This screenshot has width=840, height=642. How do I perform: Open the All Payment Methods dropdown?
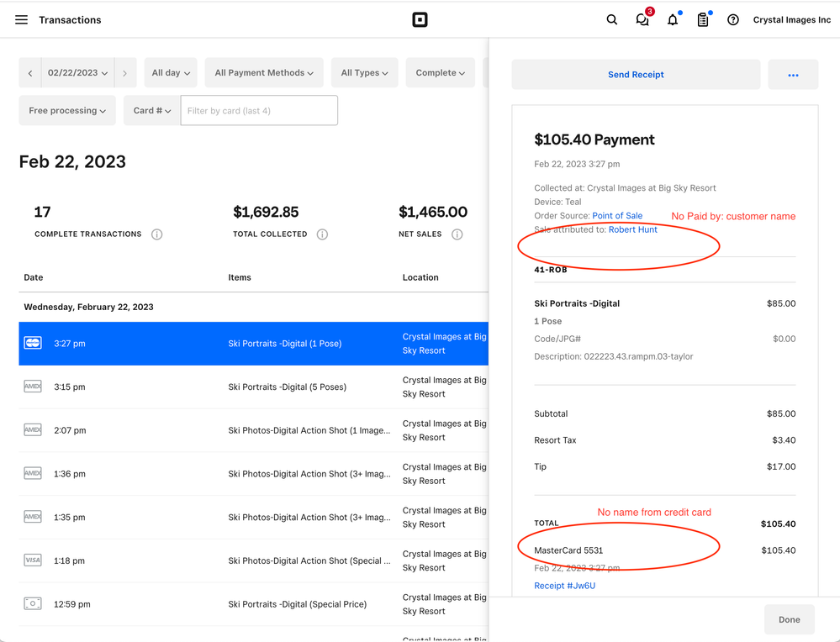click(264, 73)
